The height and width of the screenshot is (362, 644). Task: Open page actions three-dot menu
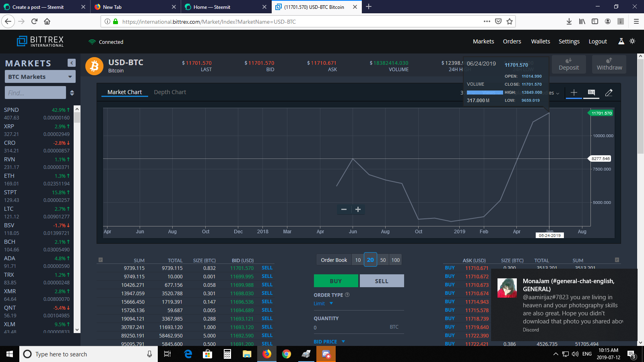pos(487,21)
